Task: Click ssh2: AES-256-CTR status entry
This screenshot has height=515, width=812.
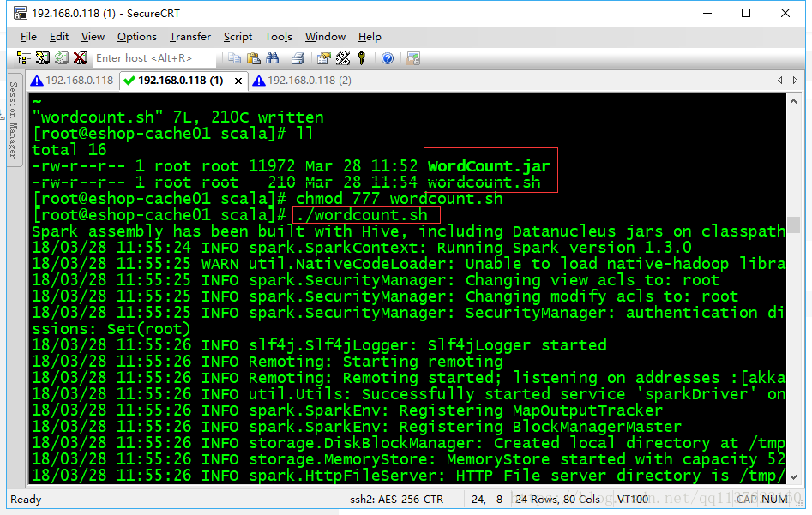Action: coord(397,500)
